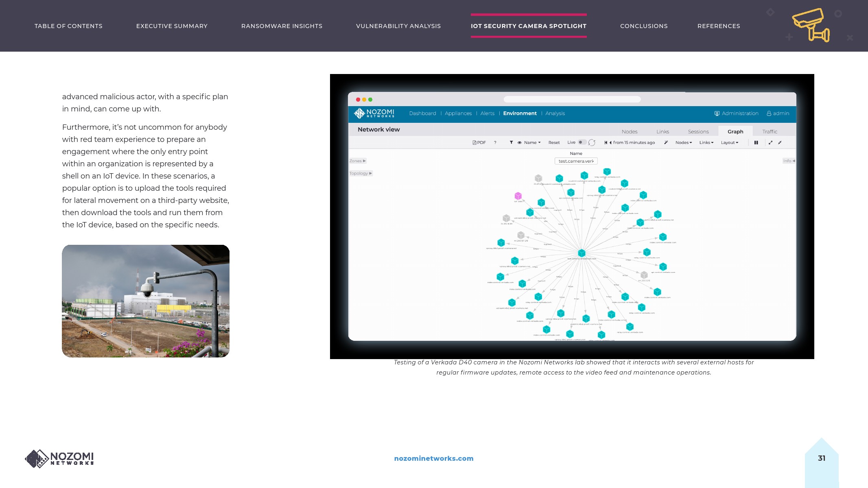868x488 pixels.
Task: Toggle the Live switch
Action: click(582, 142)
